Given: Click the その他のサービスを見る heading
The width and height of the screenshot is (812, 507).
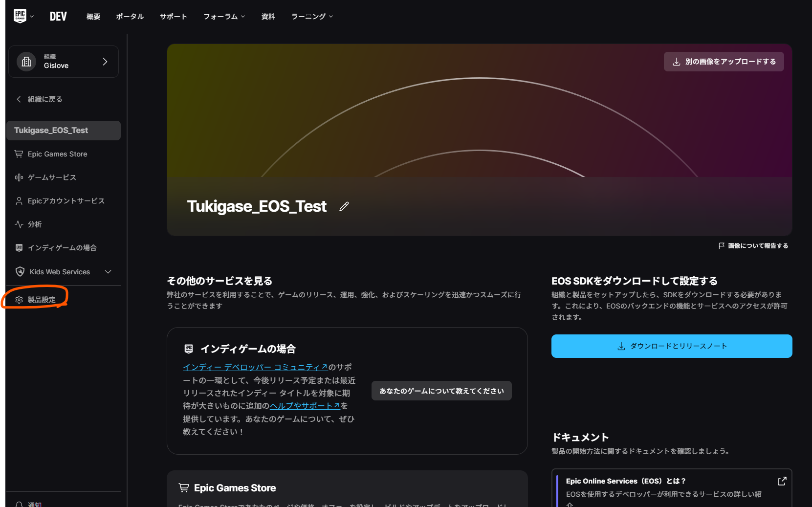Looking at the screenshot, I should pyautogui.click(x=219, y=281).
